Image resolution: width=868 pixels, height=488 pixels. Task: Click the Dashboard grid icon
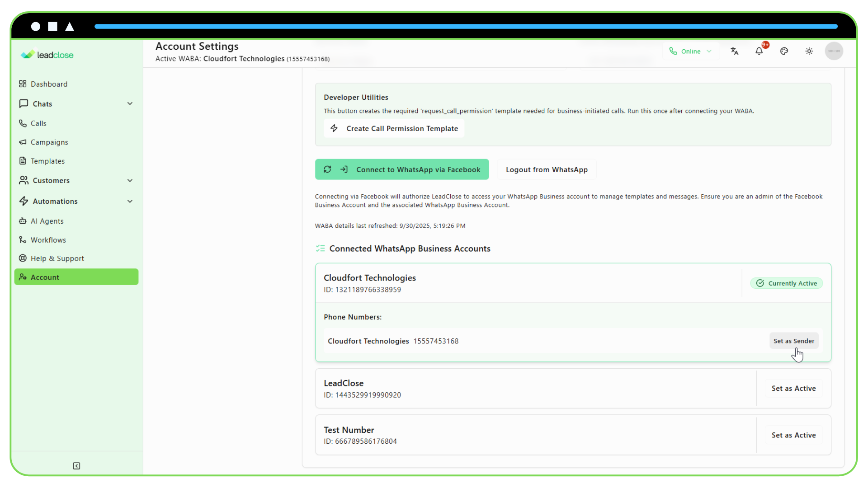pyautogui.click(x=23, y=84)
